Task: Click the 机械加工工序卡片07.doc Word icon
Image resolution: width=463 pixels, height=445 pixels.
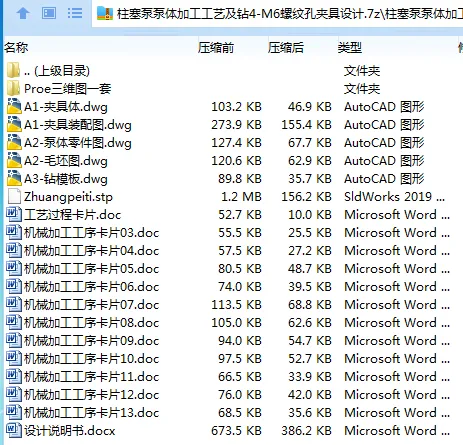Action: point(14,304)
